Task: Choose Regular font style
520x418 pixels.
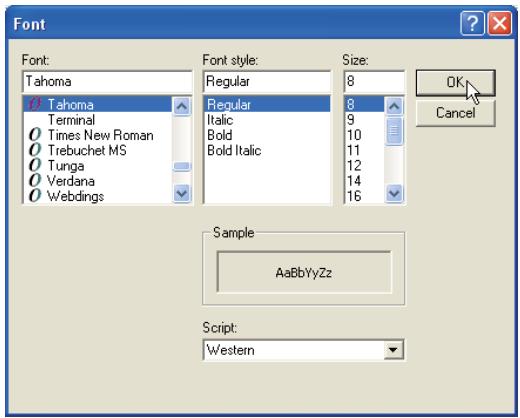Action: coord(267,105)
